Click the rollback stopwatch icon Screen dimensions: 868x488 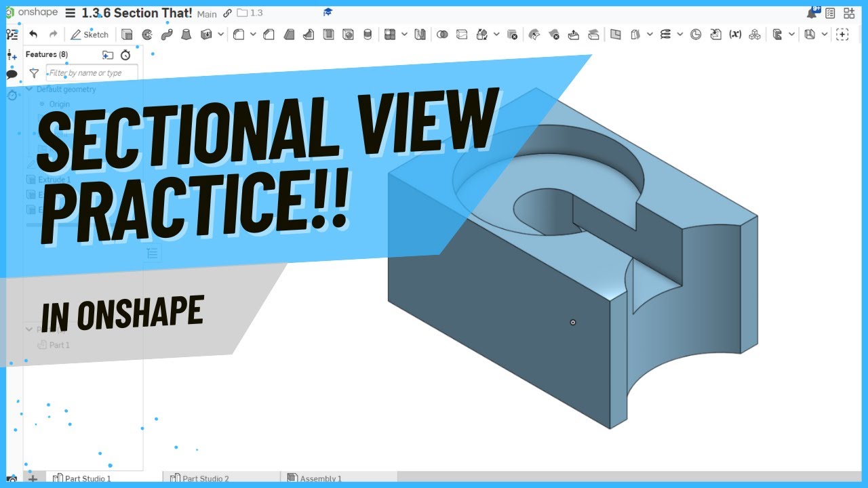(125, 55)
